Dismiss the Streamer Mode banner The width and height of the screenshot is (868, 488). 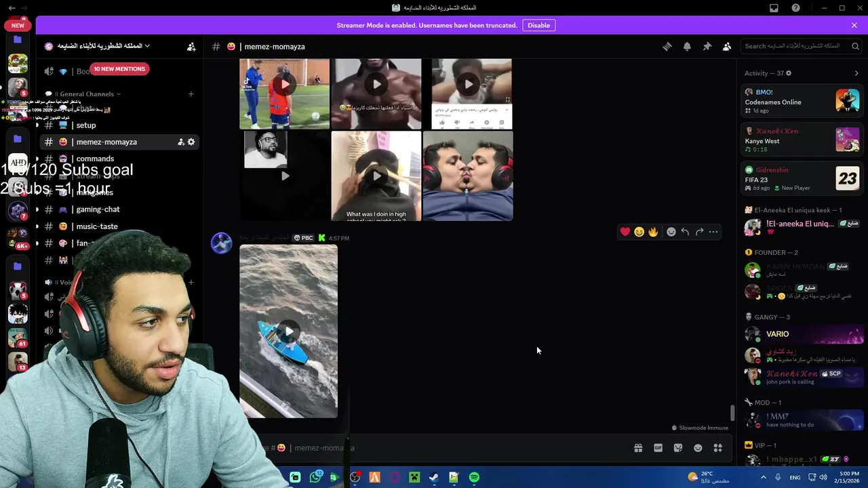pos(854,25)
